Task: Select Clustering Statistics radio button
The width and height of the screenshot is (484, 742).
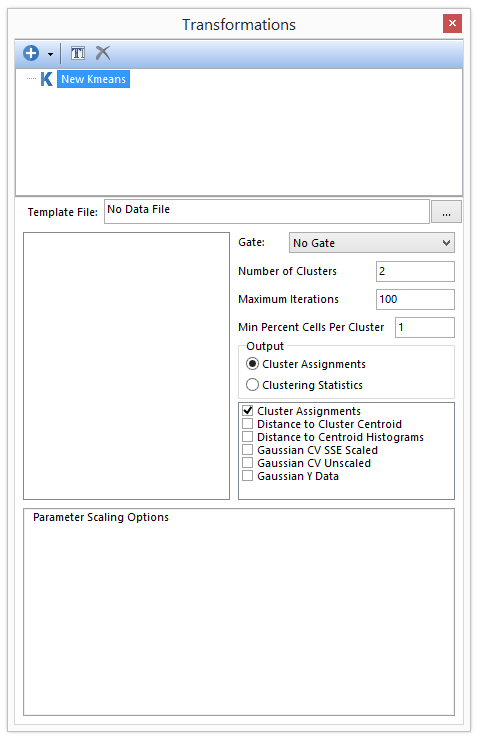Action: tap(253, 385)
